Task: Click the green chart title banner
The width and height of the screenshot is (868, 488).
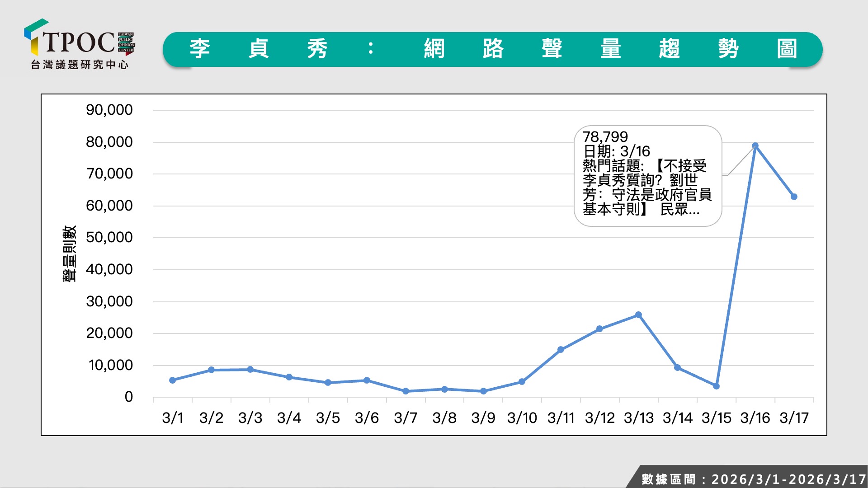Action: click(x=492, y=49)
